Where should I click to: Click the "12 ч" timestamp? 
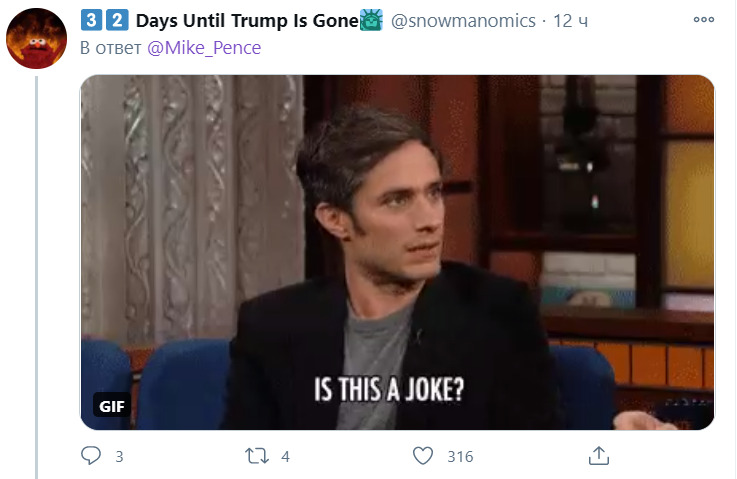(571, 21)
